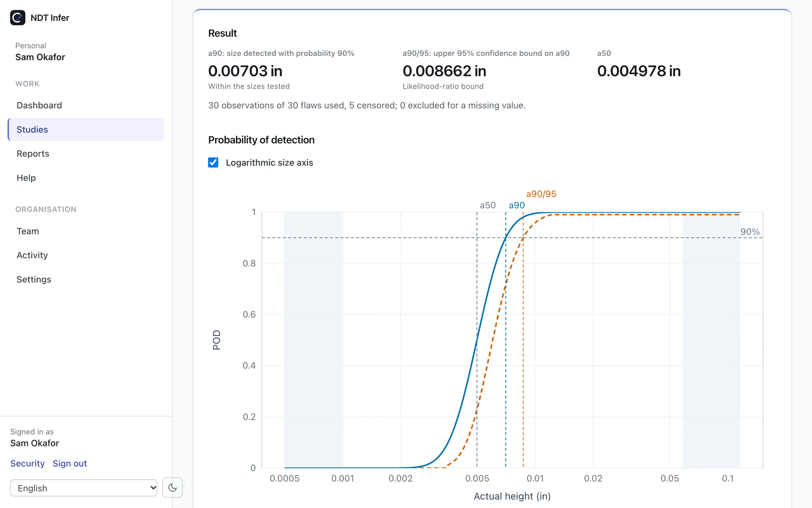Click the 0.01 x-axis tick label
Screen dimensions: 812x508
[535, 479]
